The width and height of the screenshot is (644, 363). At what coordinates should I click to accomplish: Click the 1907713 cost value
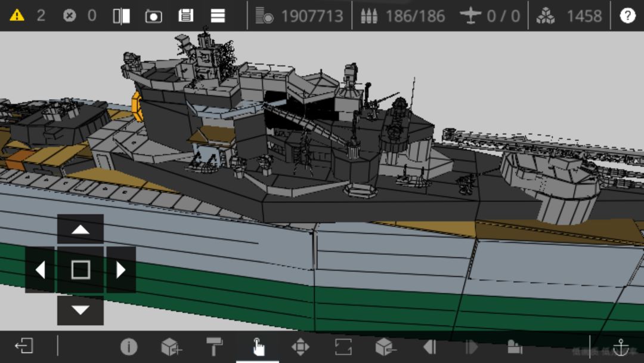[x=312, y=17]
